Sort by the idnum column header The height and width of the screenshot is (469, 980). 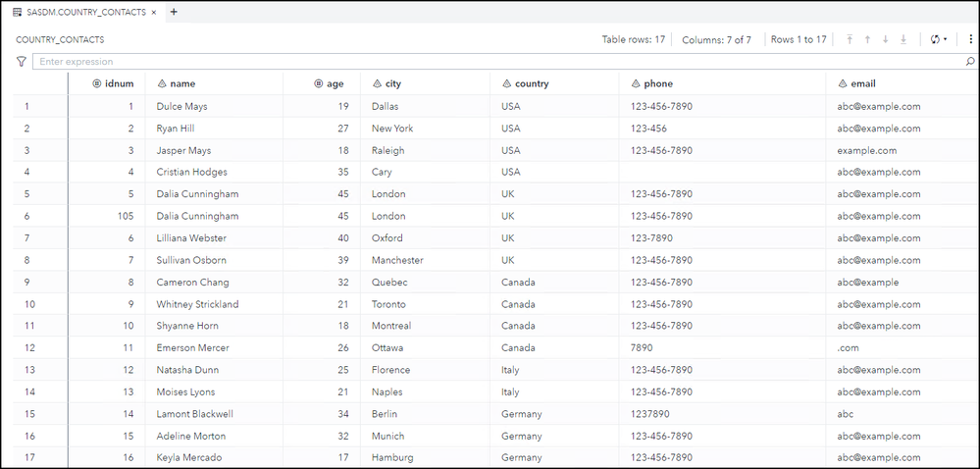tap(119, 83)
